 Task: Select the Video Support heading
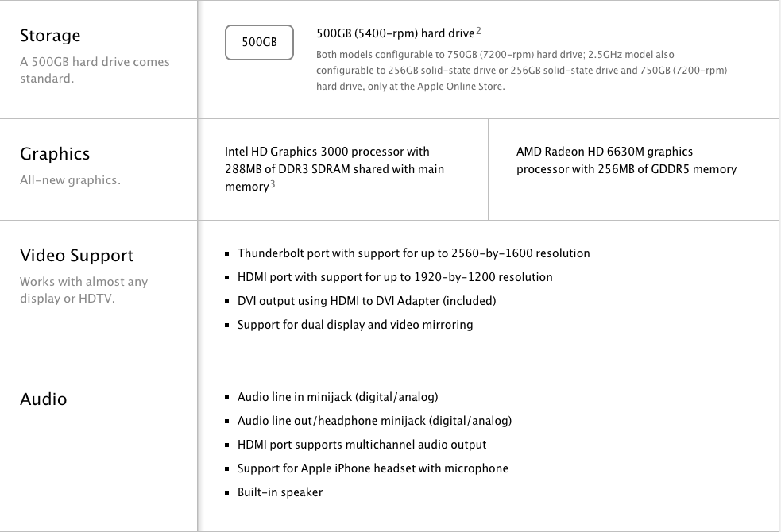76,256
